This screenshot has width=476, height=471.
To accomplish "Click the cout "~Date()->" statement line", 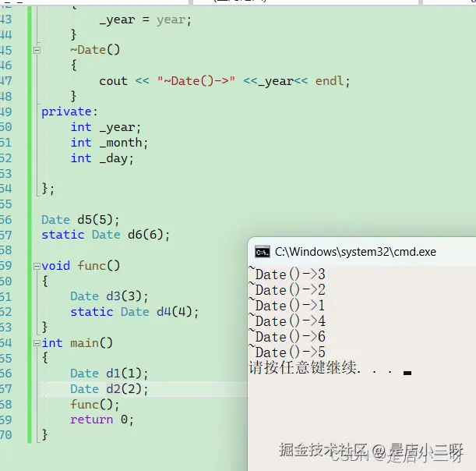I will tap(224, 81).
